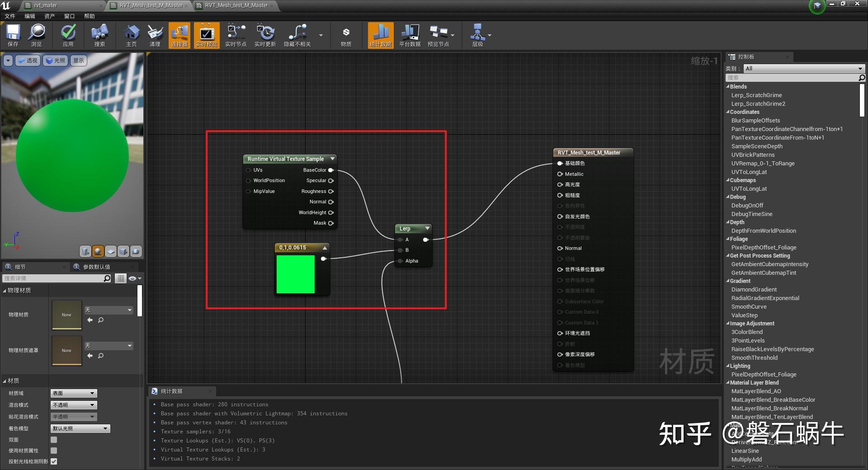The height and width of the screenshot is (470, 868).
Task: Click the 保存 (Save) toolbar icon
Action: pyautogui.click(x=13, y=35)
